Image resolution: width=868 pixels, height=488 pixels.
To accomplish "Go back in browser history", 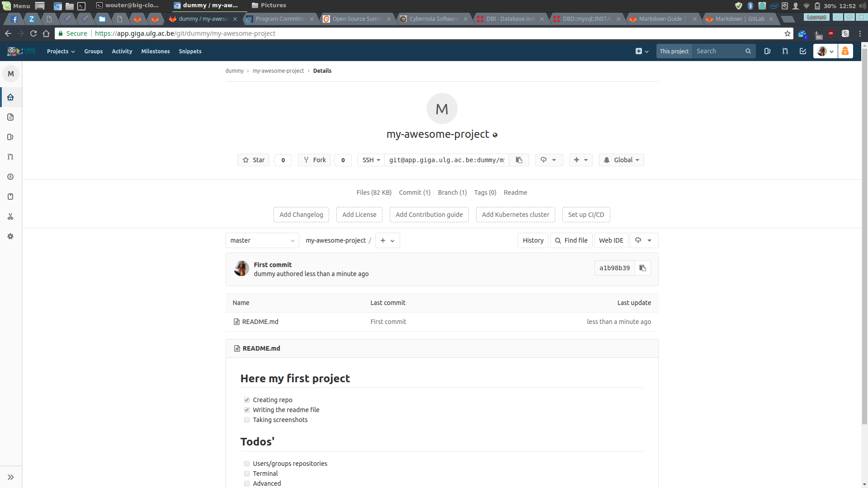I will coord(8,33).
